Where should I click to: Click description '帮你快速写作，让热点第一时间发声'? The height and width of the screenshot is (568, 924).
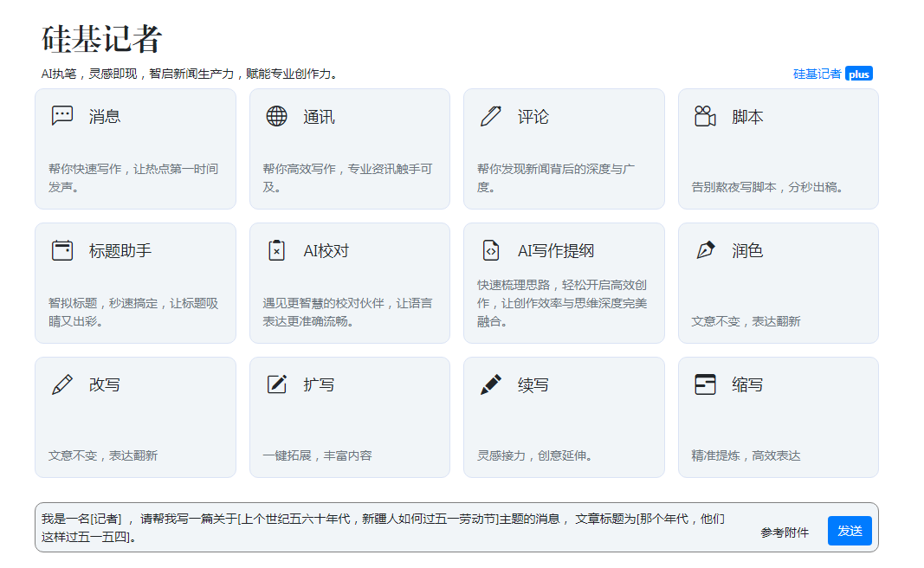[133, 178]
